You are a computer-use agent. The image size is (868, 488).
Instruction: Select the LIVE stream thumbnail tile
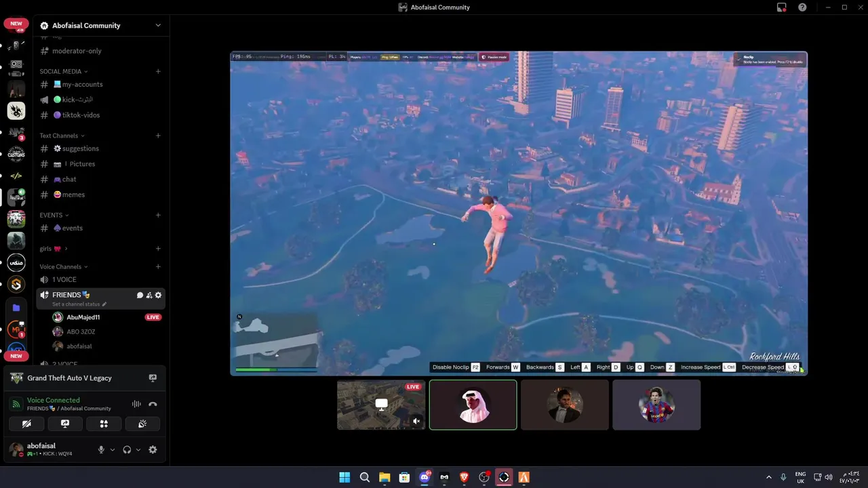[381, 405]
